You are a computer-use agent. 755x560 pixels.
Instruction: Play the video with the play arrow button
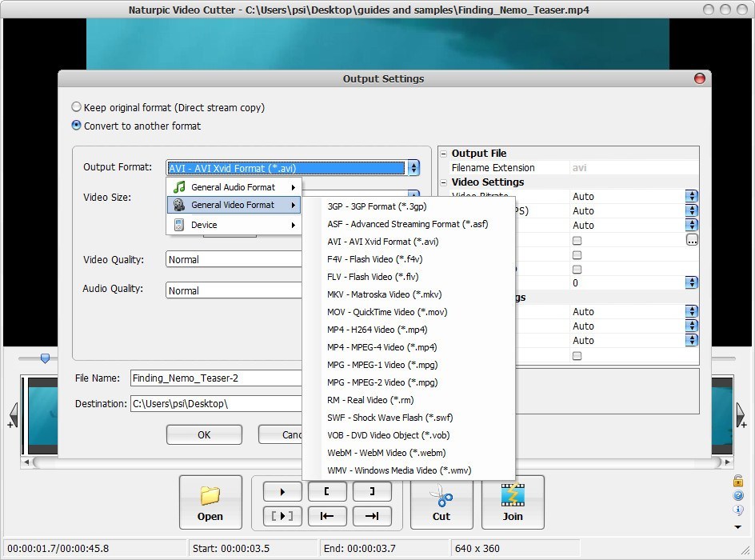(282, 492)
